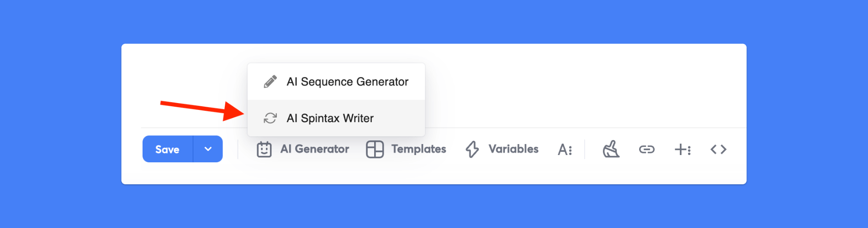Click the Templates grid layout icon

(x=375, y=149)
